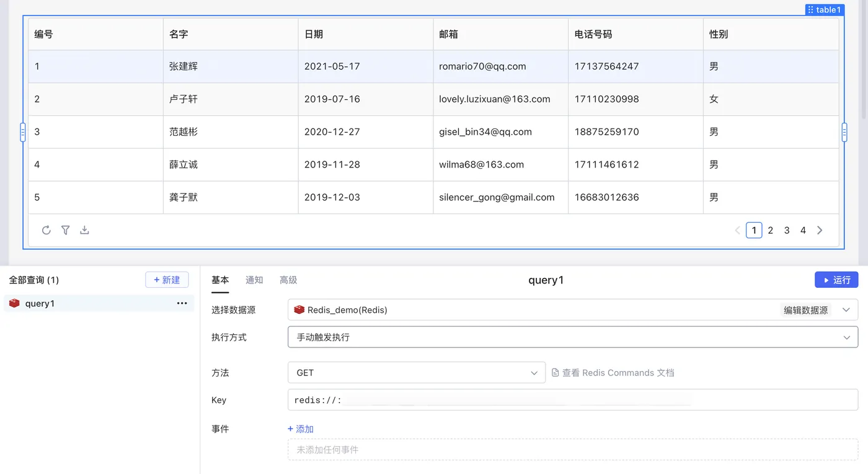Click the document icon beside Redis Commands

pyautogui.click(x=556, y=373)
